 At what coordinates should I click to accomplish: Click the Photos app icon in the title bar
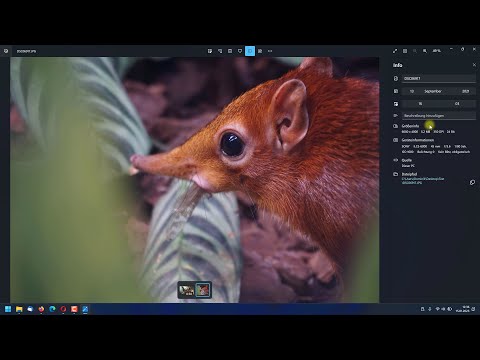pos(6,51)
